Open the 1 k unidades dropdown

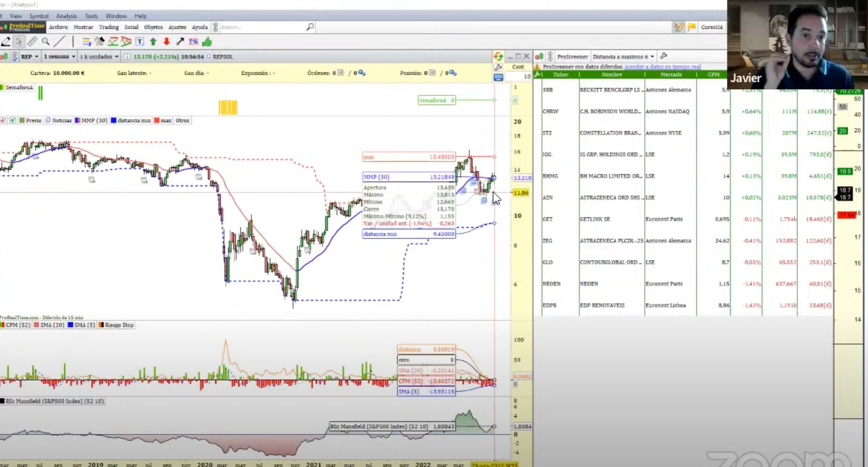click(99, 57)
